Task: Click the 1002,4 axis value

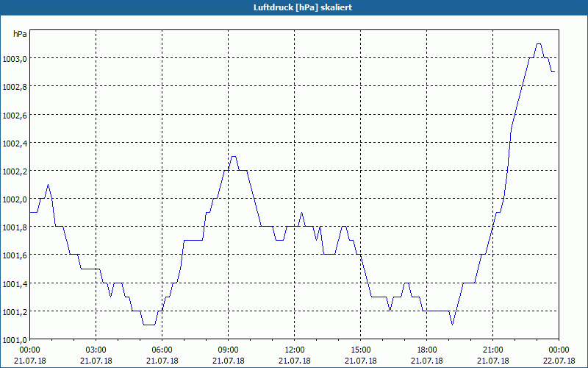Action: click(x=15, y=143)
